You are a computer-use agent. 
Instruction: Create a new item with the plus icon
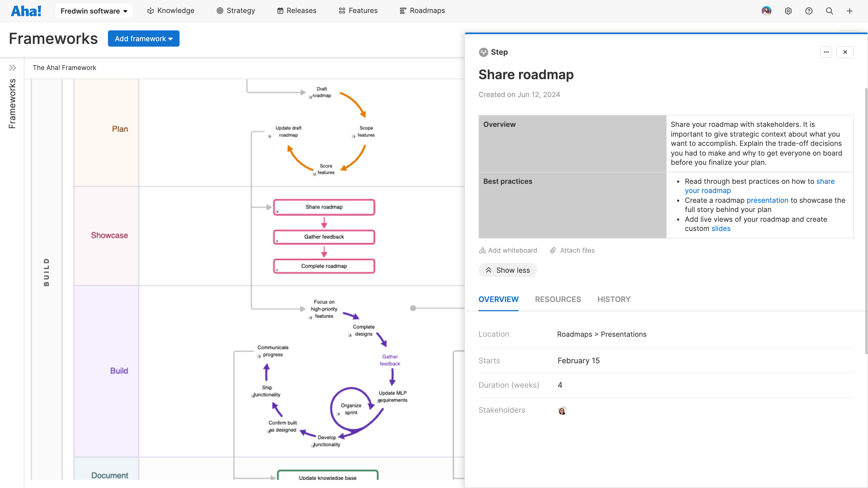(x=850, y=11)
